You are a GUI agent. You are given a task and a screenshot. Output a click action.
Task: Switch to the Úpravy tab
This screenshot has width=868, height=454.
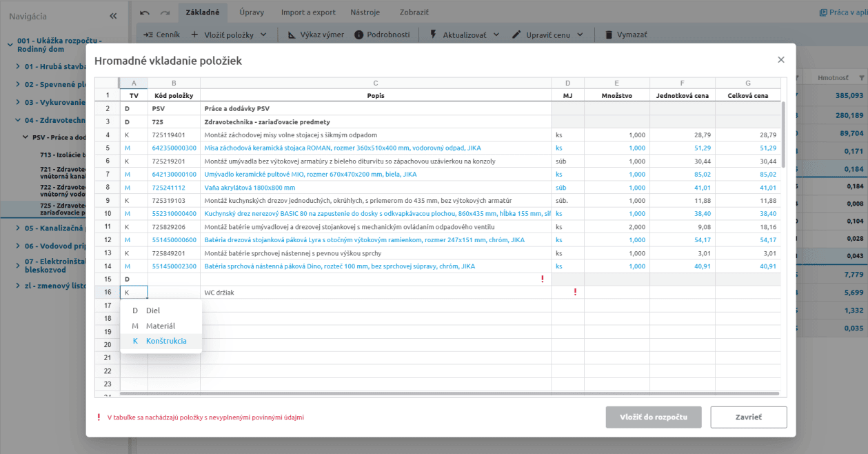[252, 12]
